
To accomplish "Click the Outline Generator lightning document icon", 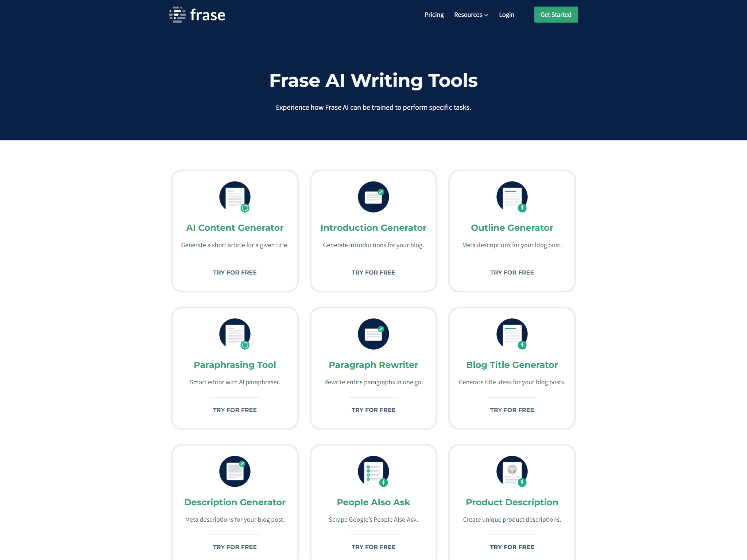I will tap(512, 197).
